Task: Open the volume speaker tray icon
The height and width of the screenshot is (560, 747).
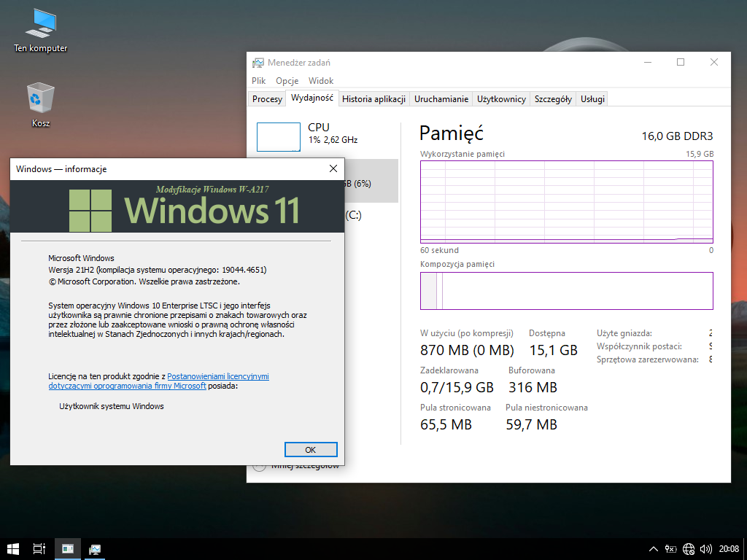Action: pos(705,549)
